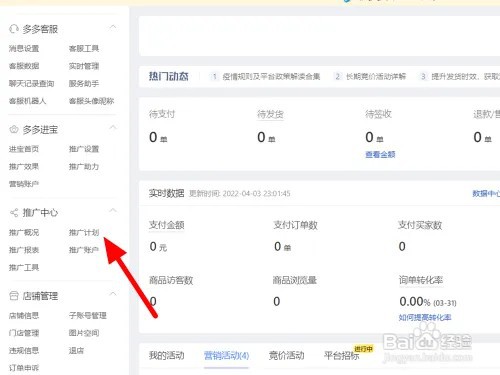Collapse the 店铺管理 section chevron
Screen dimensions: 500x375
[x=113, y=294]
